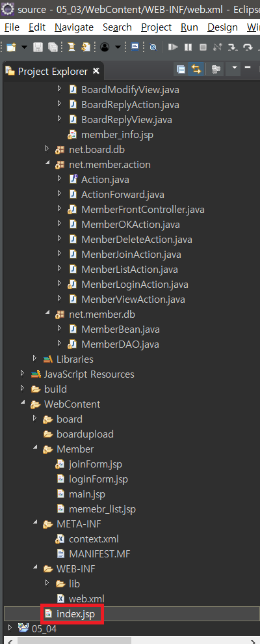Toggle Link with Editor in Project Explorer
This screenshot has height=644, width=260.
point(196,70)
